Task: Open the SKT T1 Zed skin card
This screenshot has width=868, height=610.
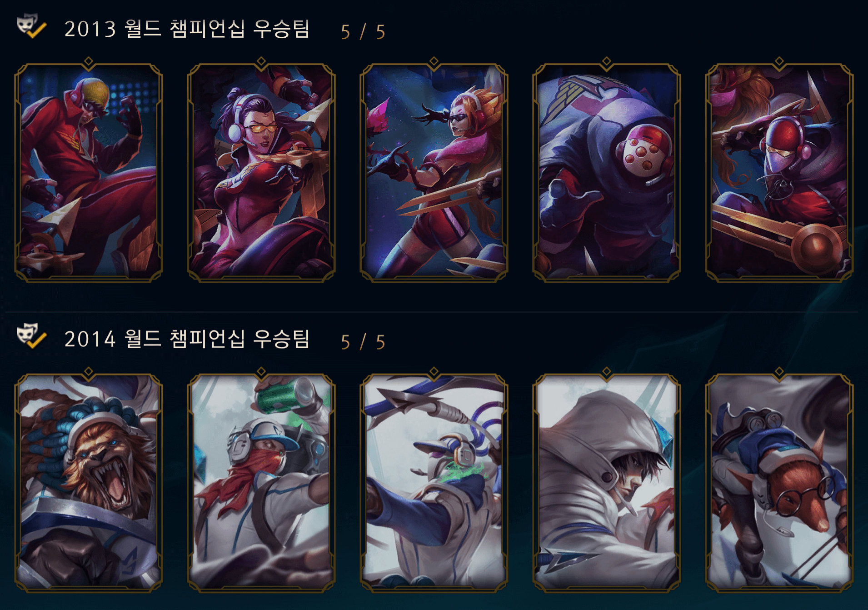Action: pos(779,172)
